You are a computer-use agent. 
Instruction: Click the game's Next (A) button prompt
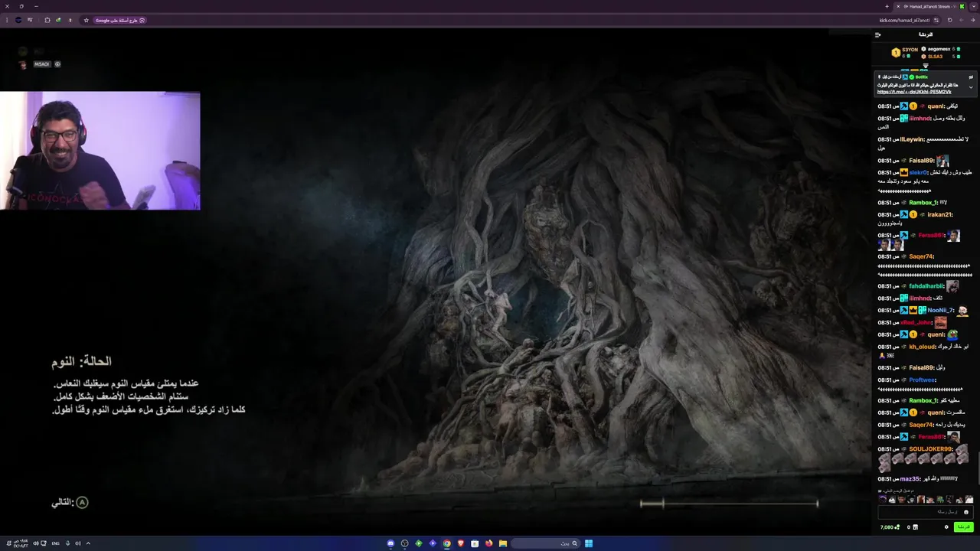click(70, 503)
